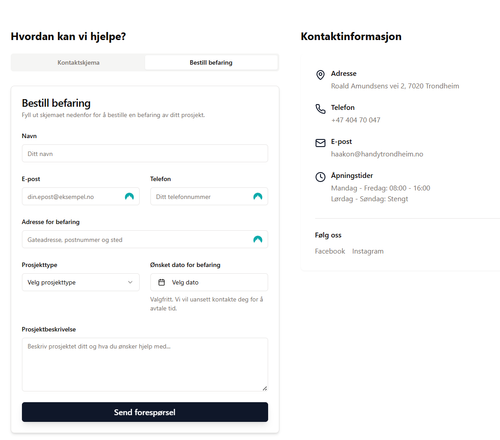Click the Ønsket dato for befaring label
Image resolution: width=500 pixels, height=440 pixels.
[x=185, y=265]
